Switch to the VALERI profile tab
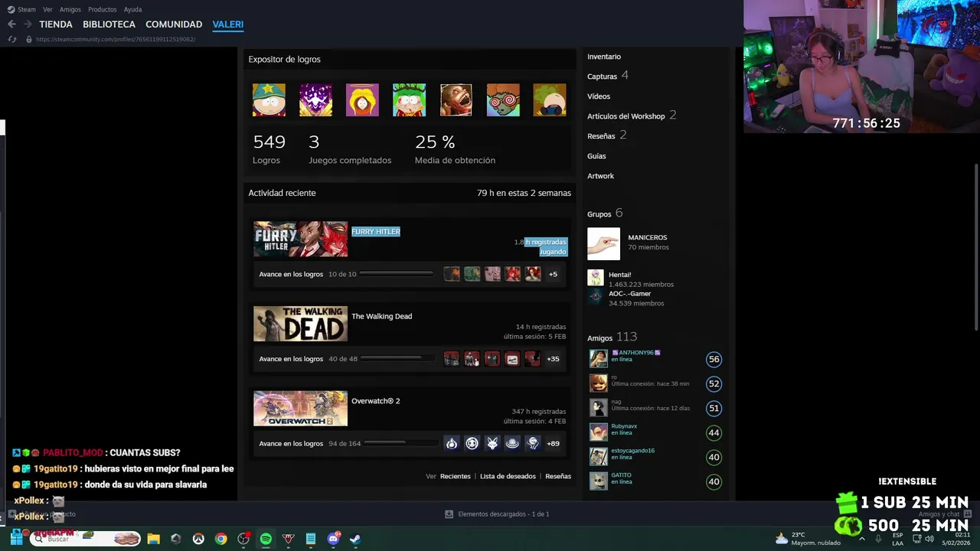The image size is (980, 551). click(x=228, y=24)
